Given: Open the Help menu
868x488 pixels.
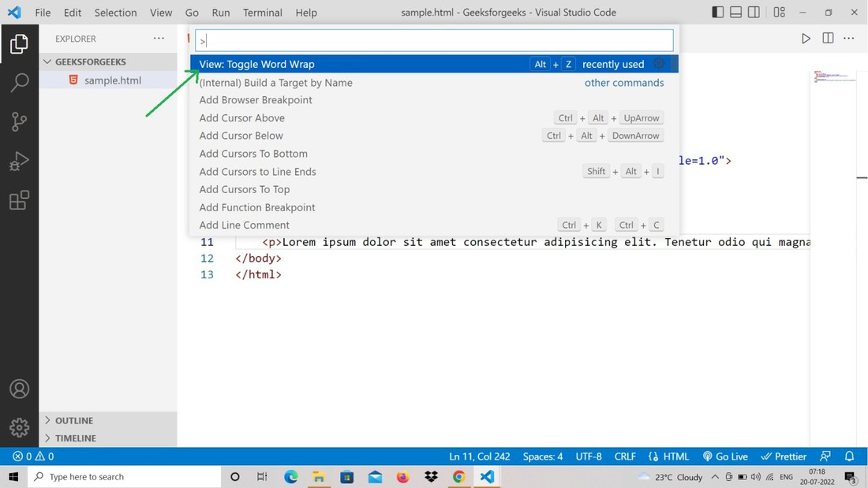Looking at the screenshot, I should [306, 12].
